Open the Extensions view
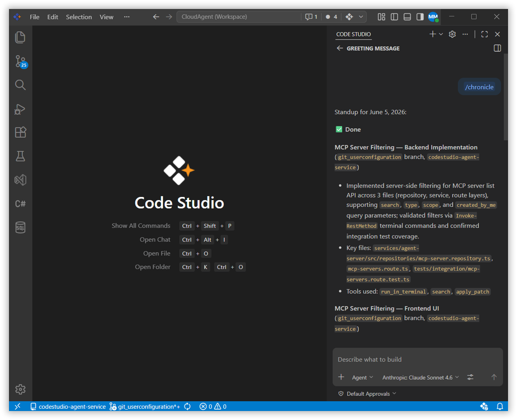The height and width of the screenshot is (420, 517). pos(20,132)
